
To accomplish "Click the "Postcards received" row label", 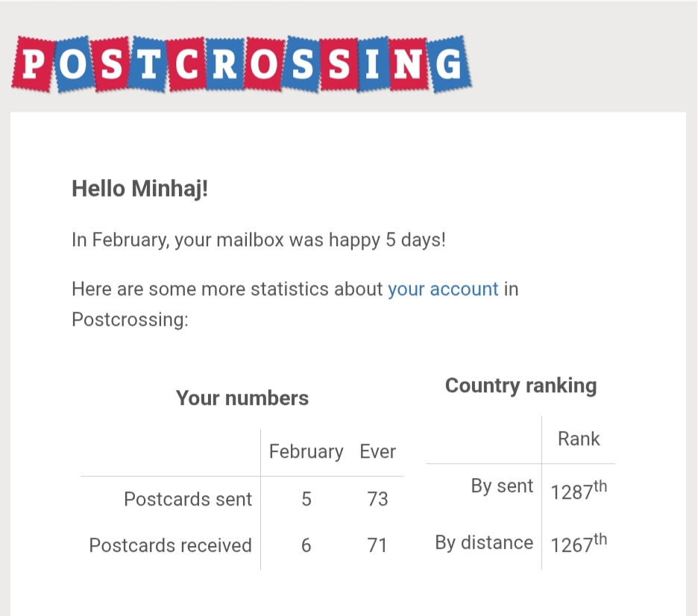I will (170, 545).
